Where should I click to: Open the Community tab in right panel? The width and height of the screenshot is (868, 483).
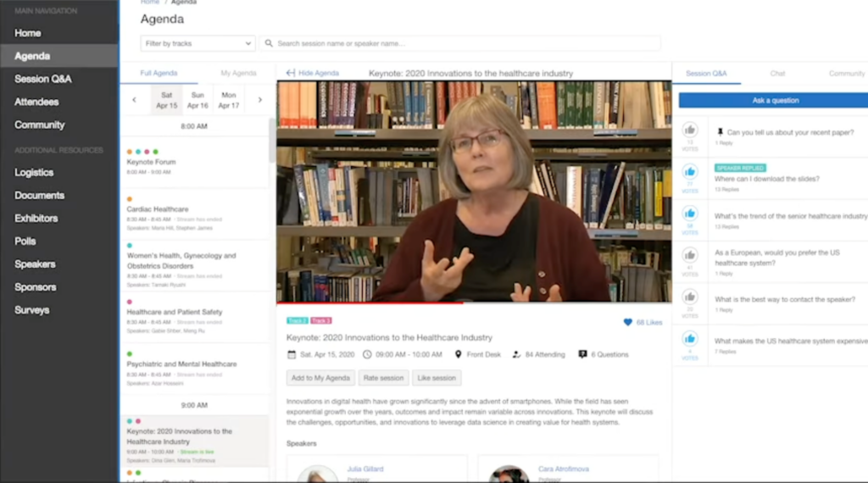[x=847, y=74]
